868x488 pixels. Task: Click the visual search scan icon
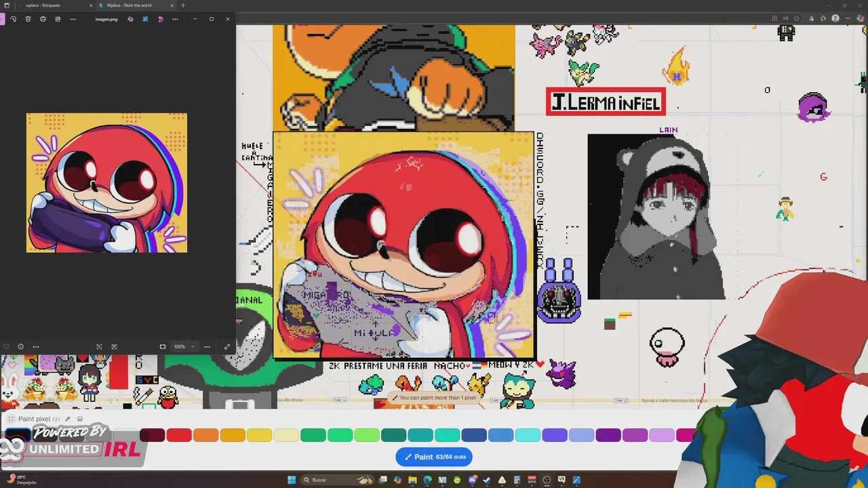point(99,346)
